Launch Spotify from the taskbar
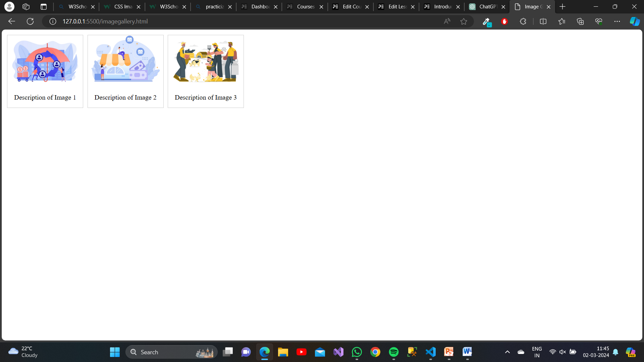Image resolution: width=644 pixels, height=362 pixels. pyautogui.click(x=393, y=352)
